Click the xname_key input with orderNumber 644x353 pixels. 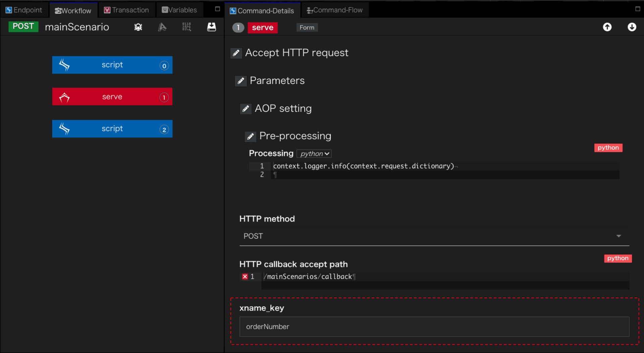point(434,327)
